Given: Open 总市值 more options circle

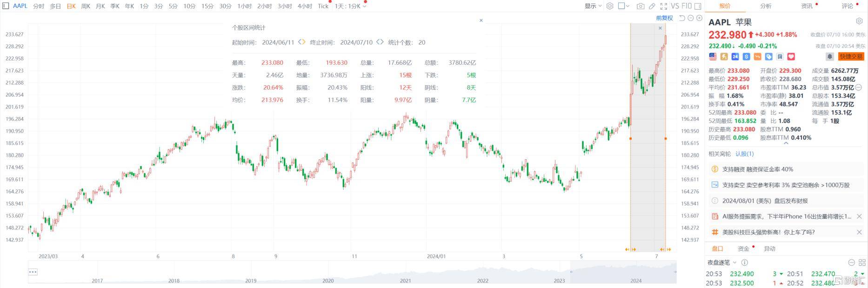Looking at the screenshot, I should tap(859, 87).
